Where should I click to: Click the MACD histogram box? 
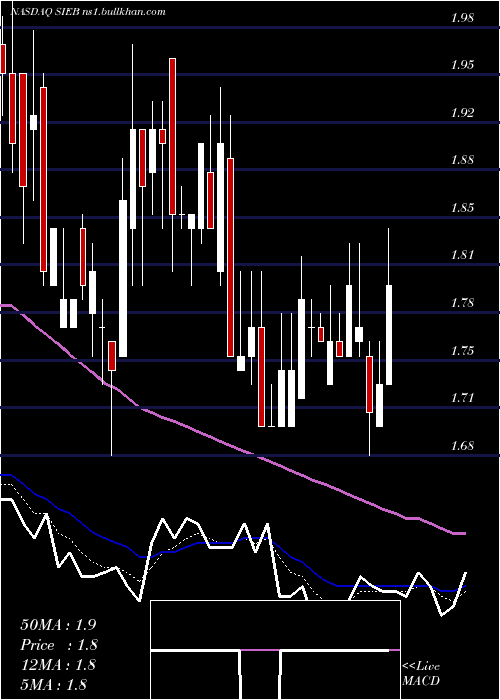point(275,650)
